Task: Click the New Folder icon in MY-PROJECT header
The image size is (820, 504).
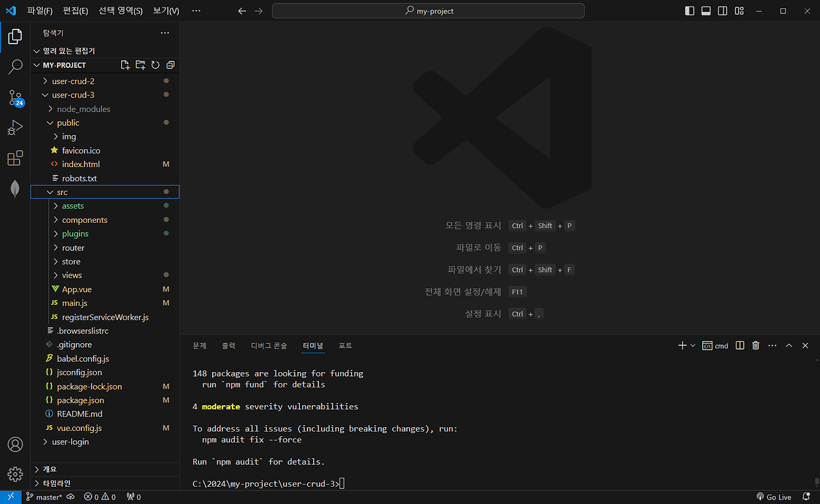Action: 140,65
